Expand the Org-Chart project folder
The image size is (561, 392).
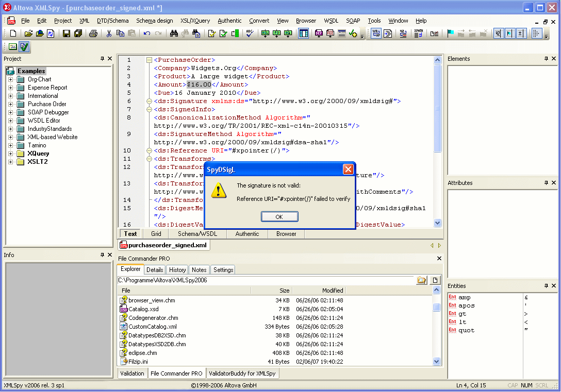(10, 79)
